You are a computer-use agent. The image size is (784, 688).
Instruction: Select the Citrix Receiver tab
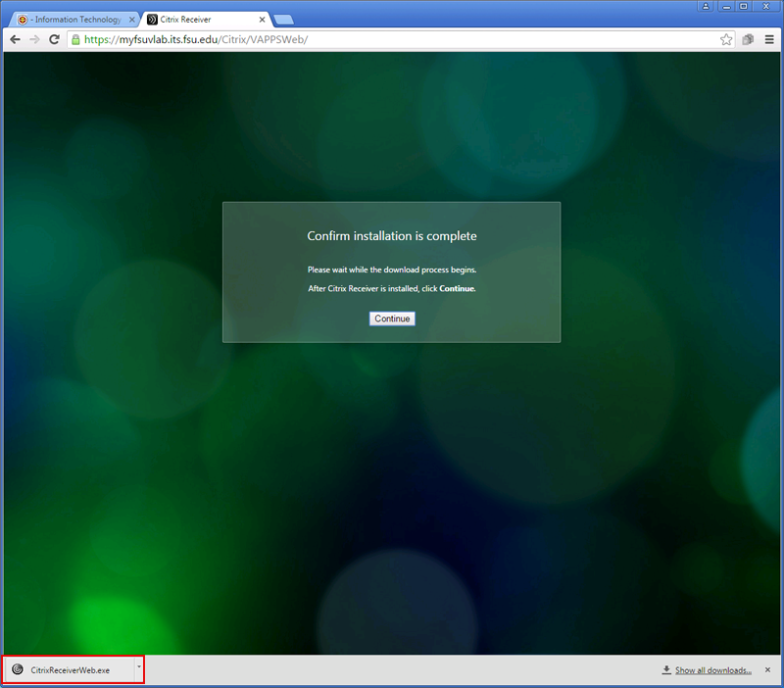pyautogui.click(x=206, y=20)
